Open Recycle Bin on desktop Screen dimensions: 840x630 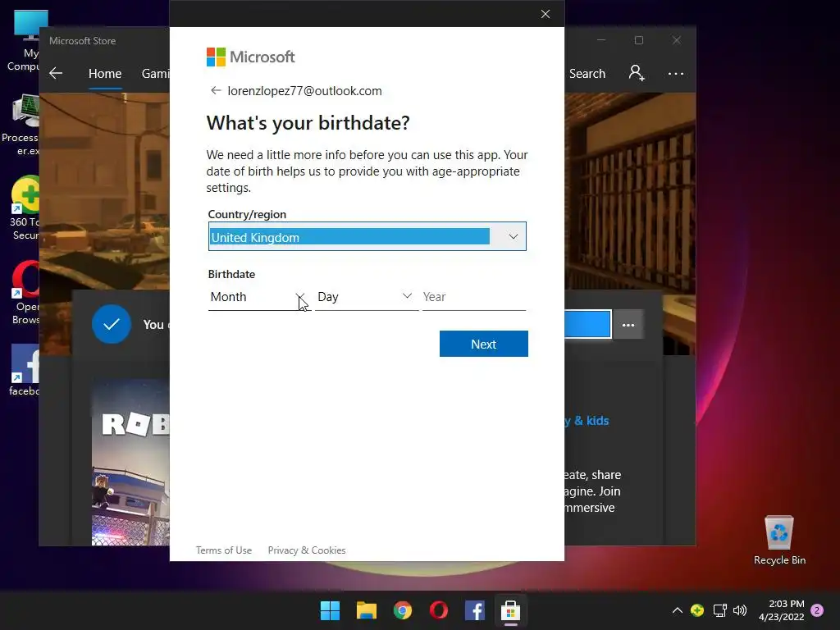point(779,540)
